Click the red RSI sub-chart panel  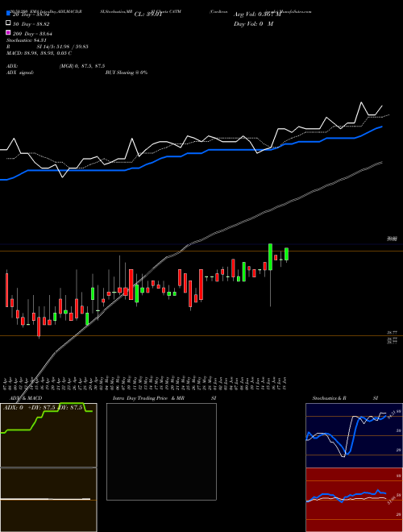tap(354, 500)
